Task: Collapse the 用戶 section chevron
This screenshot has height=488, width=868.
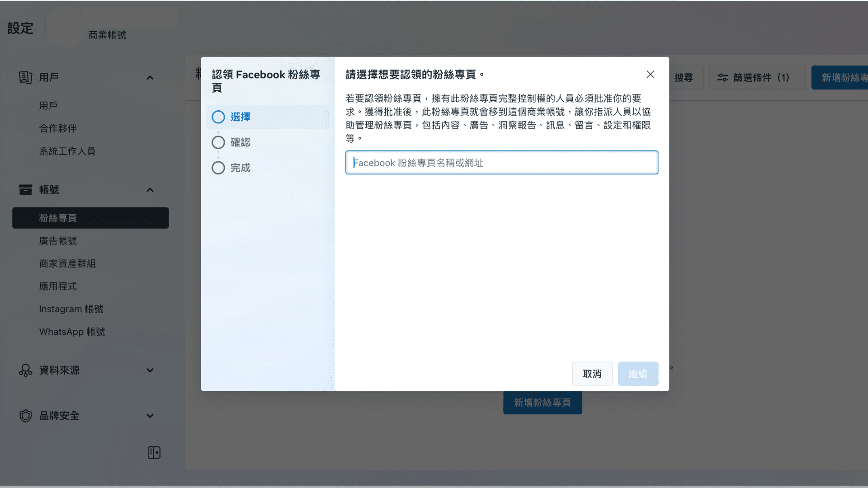Action: (x=150, y=77)
